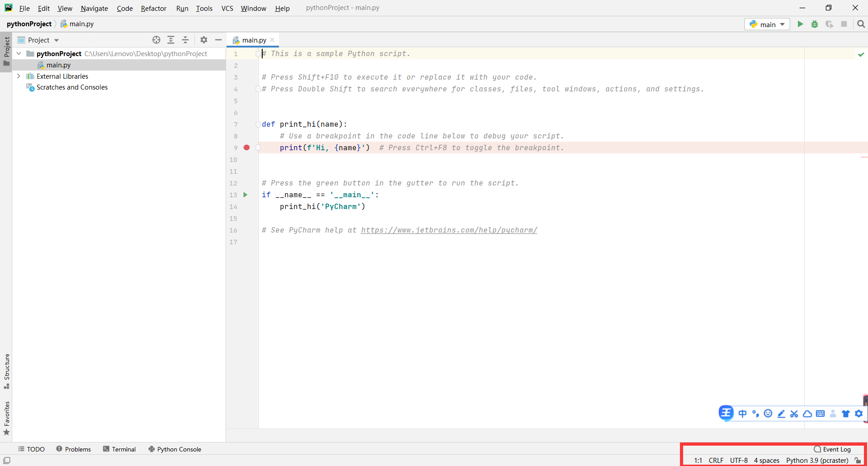Expand all in Project panel
This screenshot has width=868, height=466.
(x=171, y=40)
